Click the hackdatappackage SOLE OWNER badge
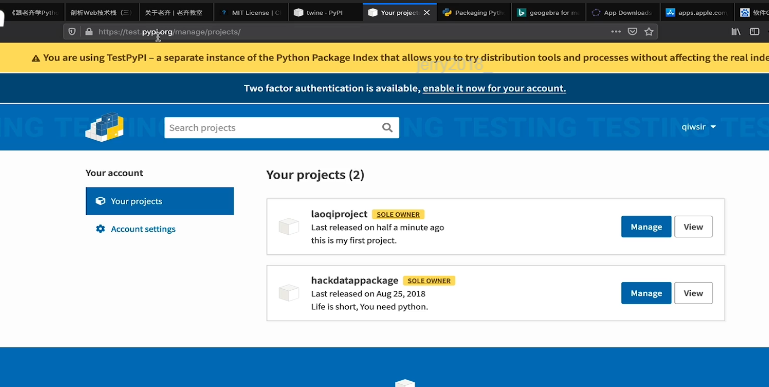The height and width of the screenshot is (387, 769). (x=429, y=281)
